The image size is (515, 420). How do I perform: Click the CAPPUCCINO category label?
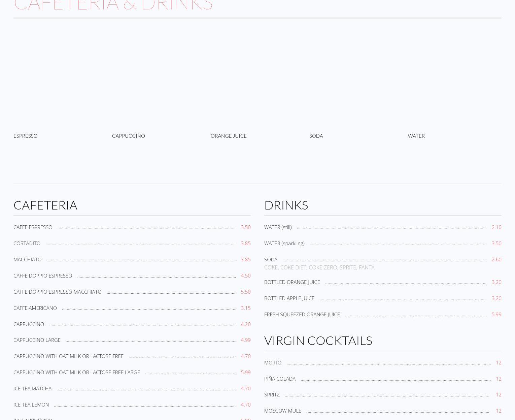point(128,136)
